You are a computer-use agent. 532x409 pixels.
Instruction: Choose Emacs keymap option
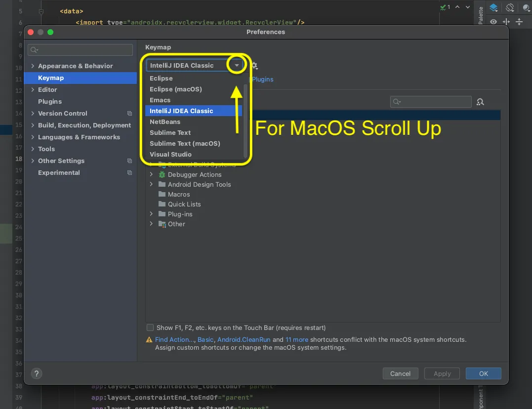(194, 100)
